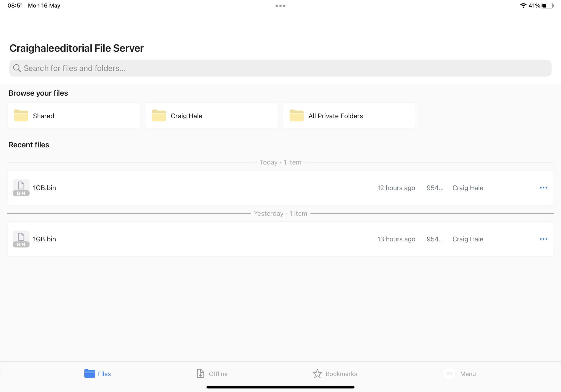Select the Files icon in bottom navigation

click(90, 373)
